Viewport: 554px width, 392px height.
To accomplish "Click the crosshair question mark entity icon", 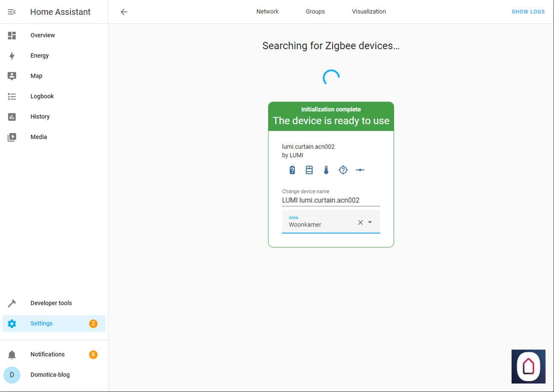I will pyautogui.click(x=343, y=170).
